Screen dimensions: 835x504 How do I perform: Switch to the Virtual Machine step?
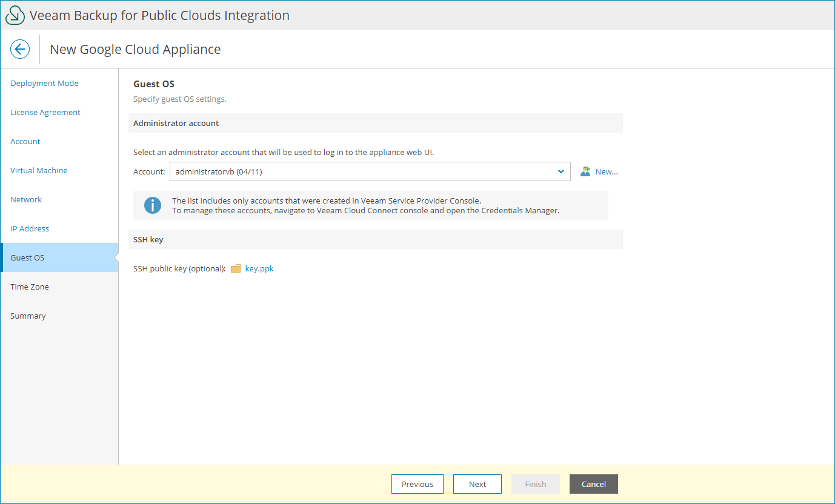tap(39, 170)
